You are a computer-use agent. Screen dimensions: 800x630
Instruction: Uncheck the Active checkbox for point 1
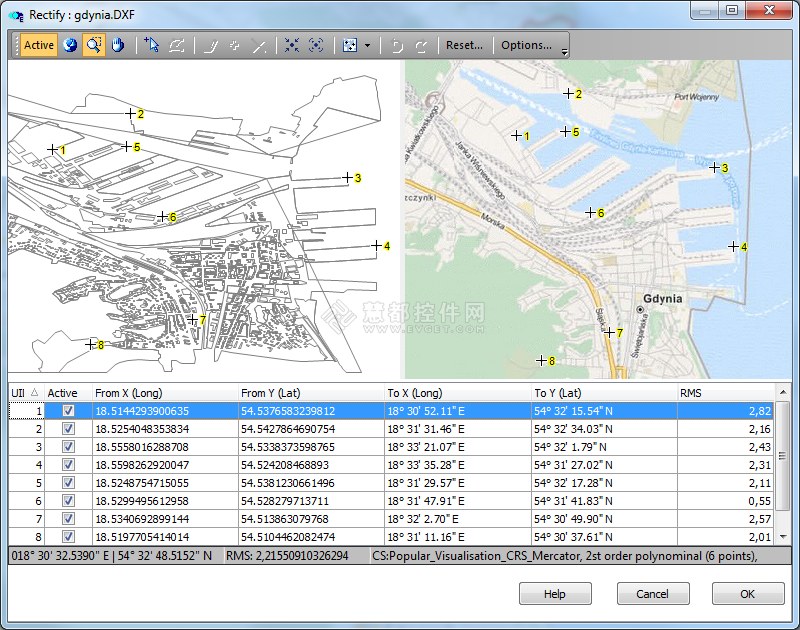(68, 411)
